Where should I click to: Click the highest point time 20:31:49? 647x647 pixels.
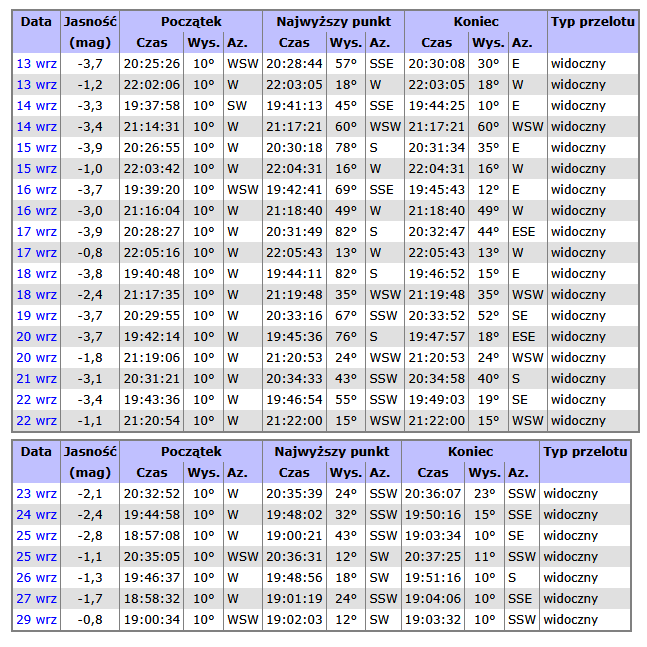pyautogui.click(x=294, y=232)
